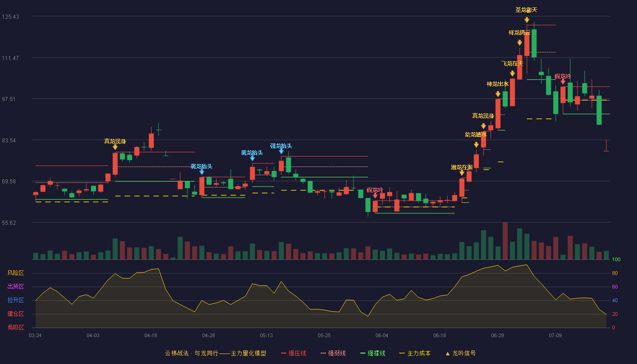The width and height of the screenshot is (637, 364).
Task: Click the 05-13 date label
Action: [x=266, y=335]
